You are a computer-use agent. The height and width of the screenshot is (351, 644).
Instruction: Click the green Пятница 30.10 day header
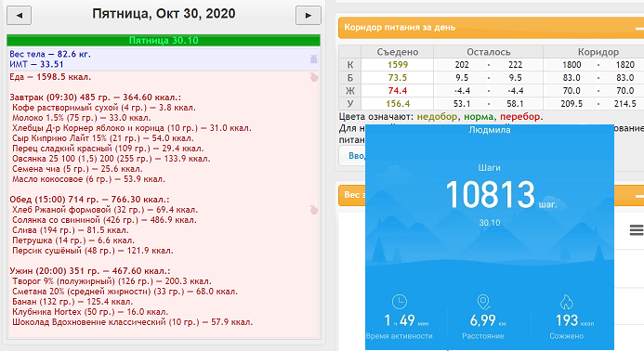tap(164, 40)
